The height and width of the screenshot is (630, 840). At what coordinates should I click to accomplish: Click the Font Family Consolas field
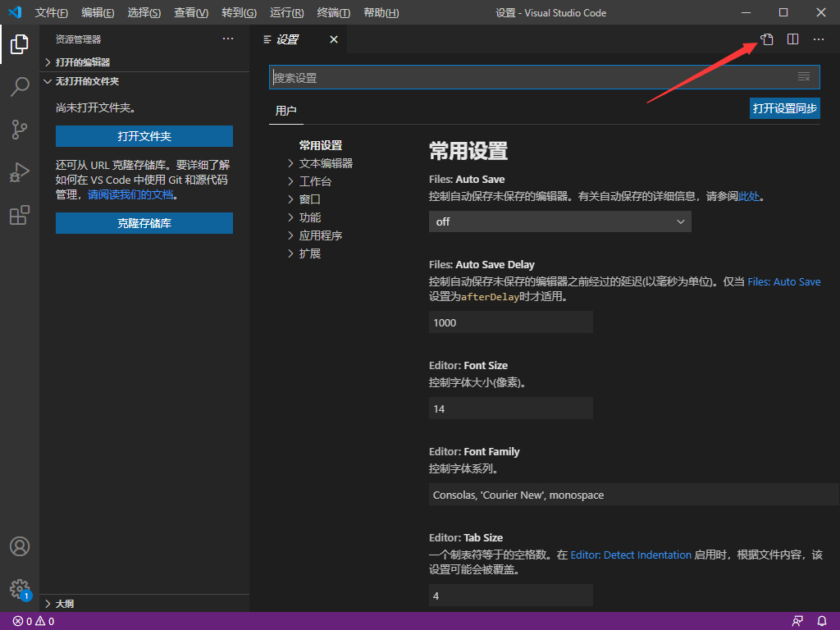point(634,495)
